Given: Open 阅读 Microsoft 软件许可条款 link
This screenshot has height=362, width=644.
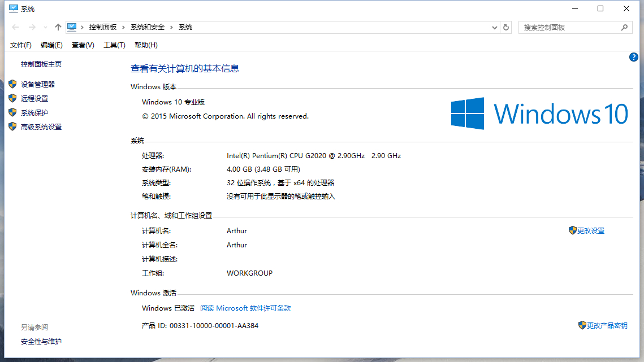Looking at the screenshot, I should (245, 308).
